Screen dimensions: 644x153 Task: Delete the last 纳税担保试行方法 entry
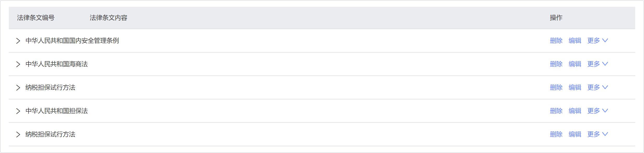click(x=556, y=134)
